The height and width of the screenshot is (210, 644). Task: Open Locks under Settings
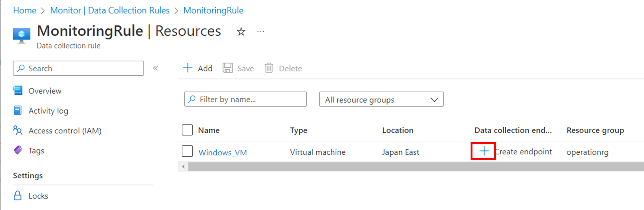[x=38, y=196]
